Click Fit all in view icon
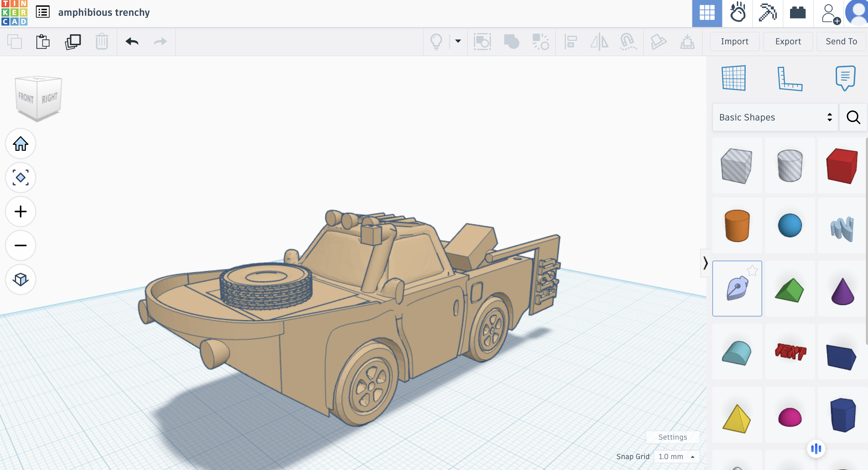The width and height of the screenshot is (868, 470). (21, 178)
